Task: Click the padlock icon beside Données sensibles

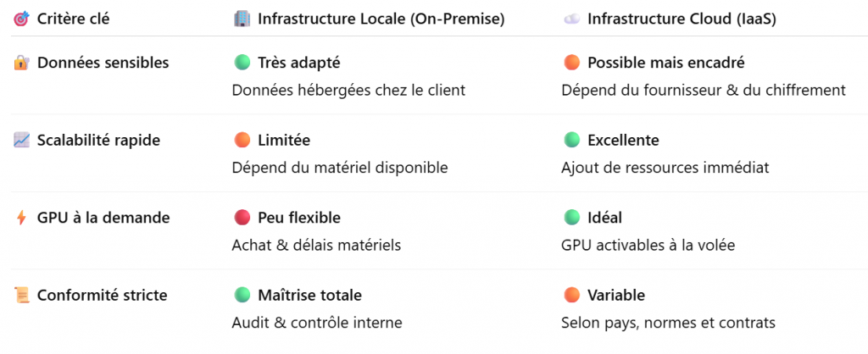Action: pyautogui.click(x=22, y=63)
